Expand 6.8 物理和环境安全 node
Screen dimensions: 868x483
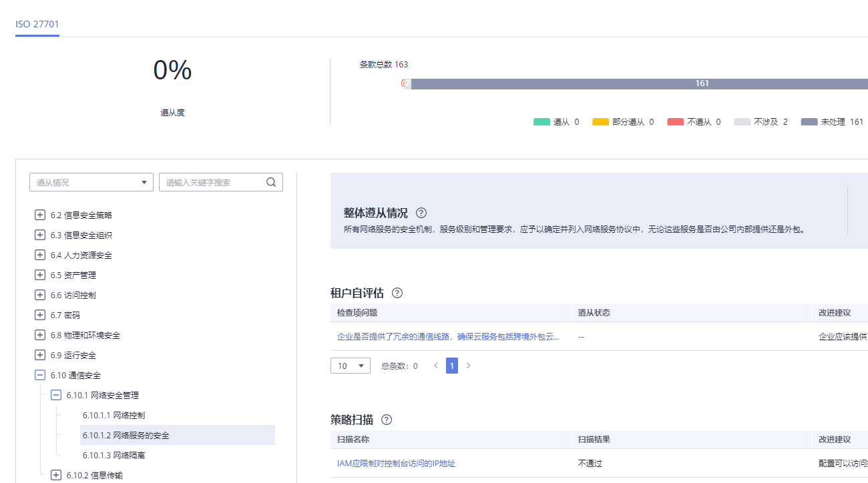pyautogui.click(x=40, y=335)
